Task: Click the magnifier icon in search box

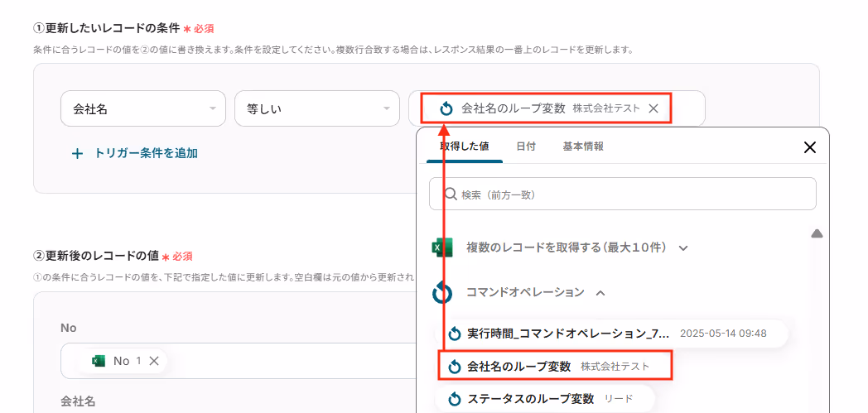Action: (x=450, y=194)
